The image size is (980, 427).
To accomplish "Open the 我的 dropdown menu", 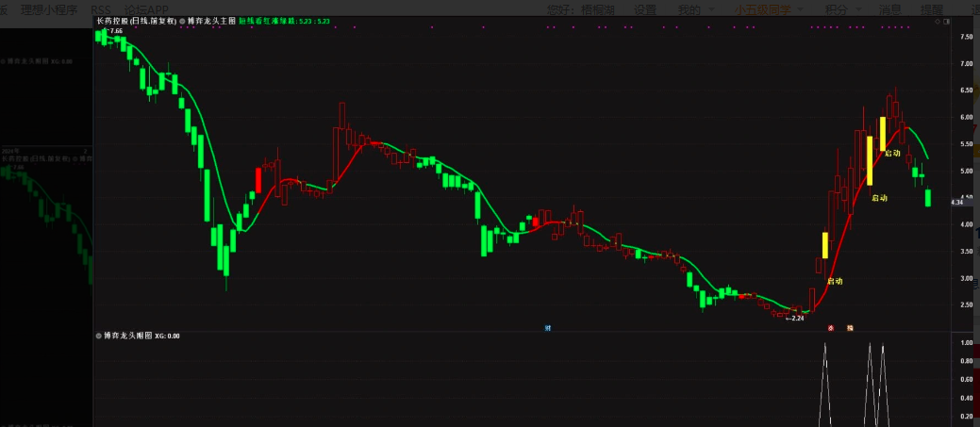I will point(694,9).
